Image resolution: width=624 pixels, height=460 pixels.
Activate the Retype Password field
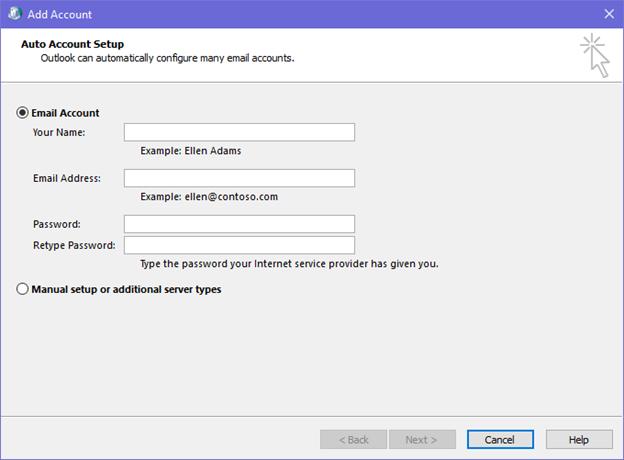tap(239, 245)
